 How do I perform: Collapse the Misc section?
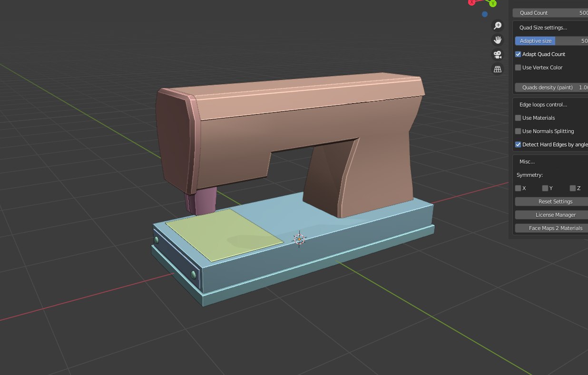pyautogui.click(x=527, y=162)
